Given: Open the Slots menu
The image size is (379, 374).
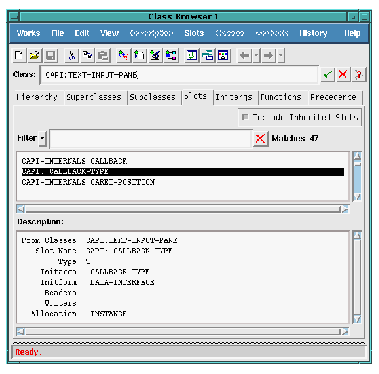Looking at the screenshot, I should point(194,33).
